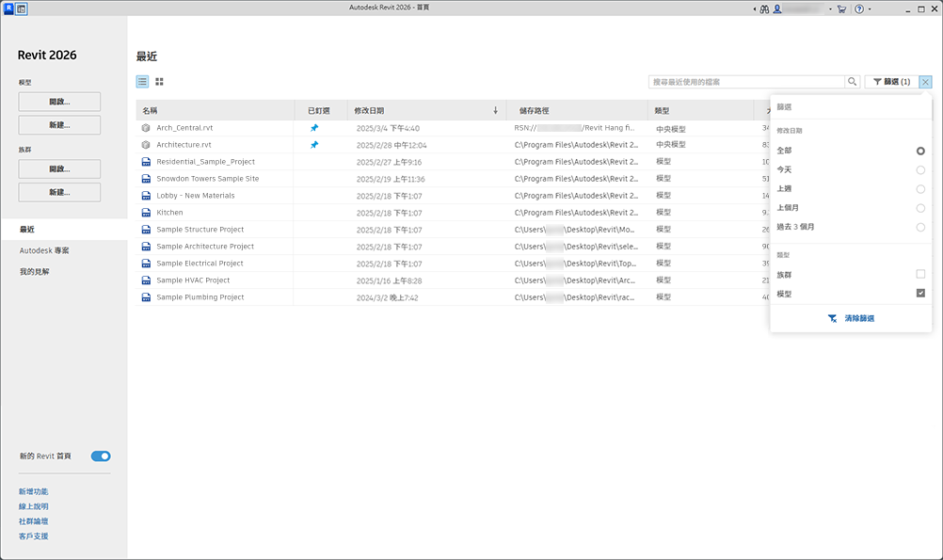Close the filter panel with X icon
This screenshot has height=560, width=943.
925,82
